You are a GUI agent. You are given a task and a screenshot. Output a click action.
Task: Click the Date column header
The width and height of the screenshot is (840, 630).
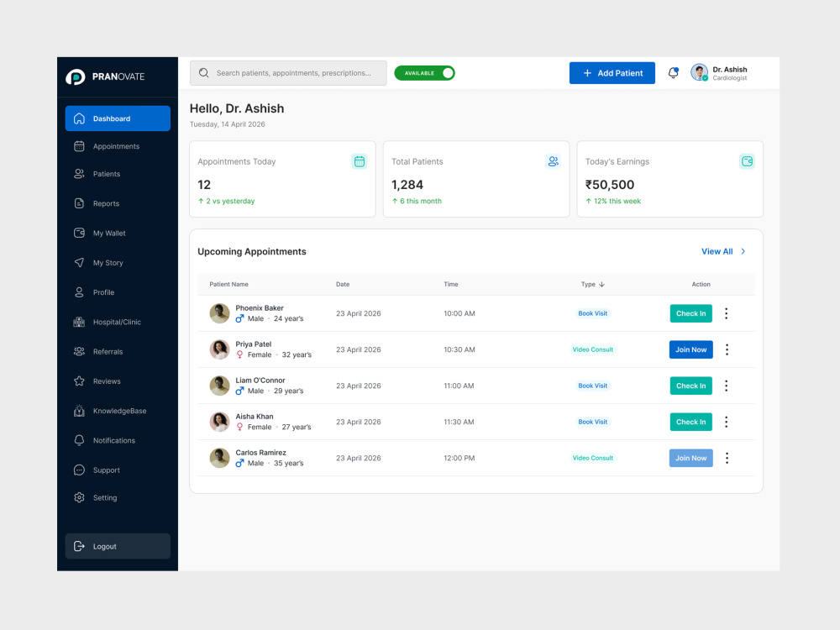[343, 285]
